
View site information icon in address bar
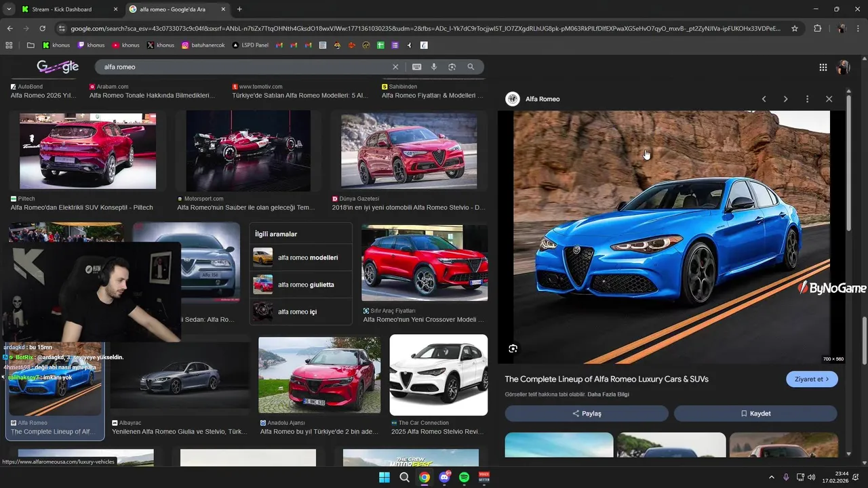pos(62,28)
